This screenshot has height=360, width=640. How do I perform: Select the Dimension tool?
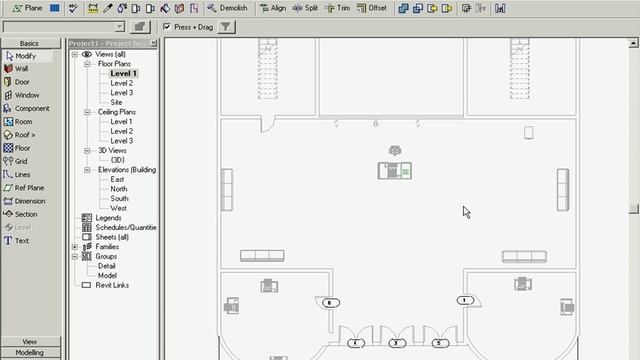(x=24, y=201)
